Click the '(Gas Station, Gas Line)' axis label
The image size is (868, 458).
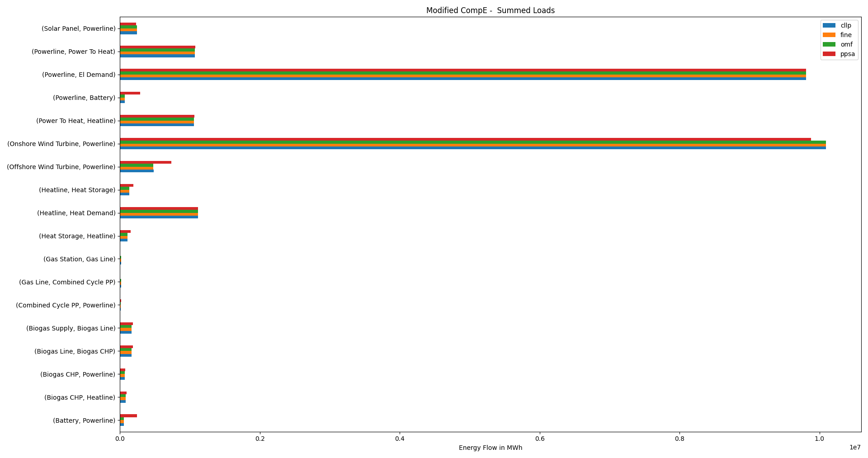[80, 259]
